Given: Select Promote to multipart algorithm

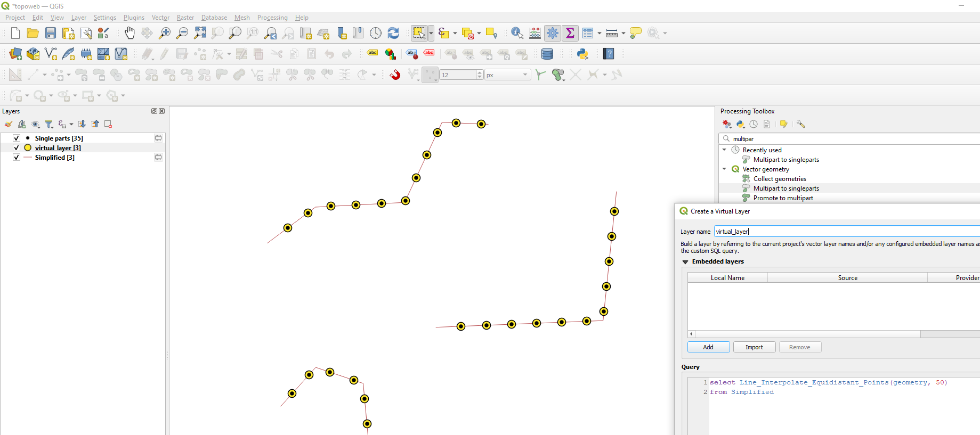Looking at the screenshot, I should [783, 198].
